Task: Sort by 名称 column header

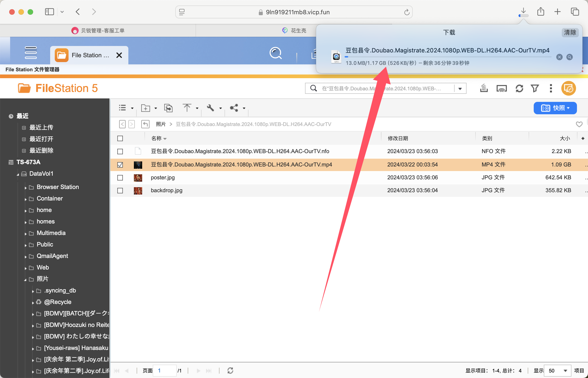Action: (x=159, y=138)
